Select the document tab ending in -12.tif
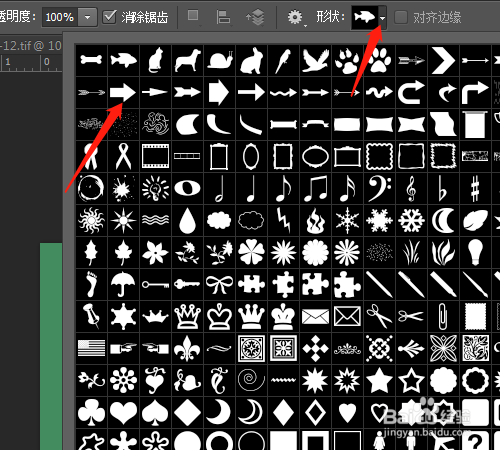The height and width of the screenshot is (450, 500). 31,46
